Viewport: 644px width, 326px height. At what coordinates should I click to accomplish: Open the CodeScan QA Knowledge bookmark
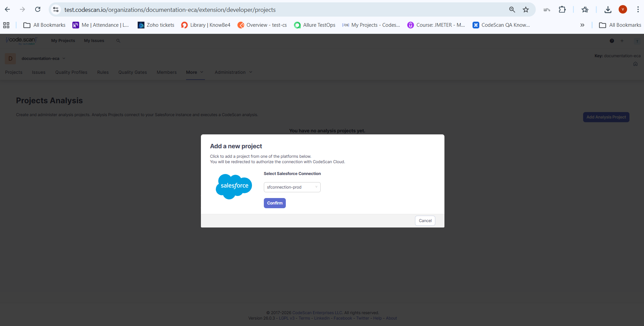(501, 25)
